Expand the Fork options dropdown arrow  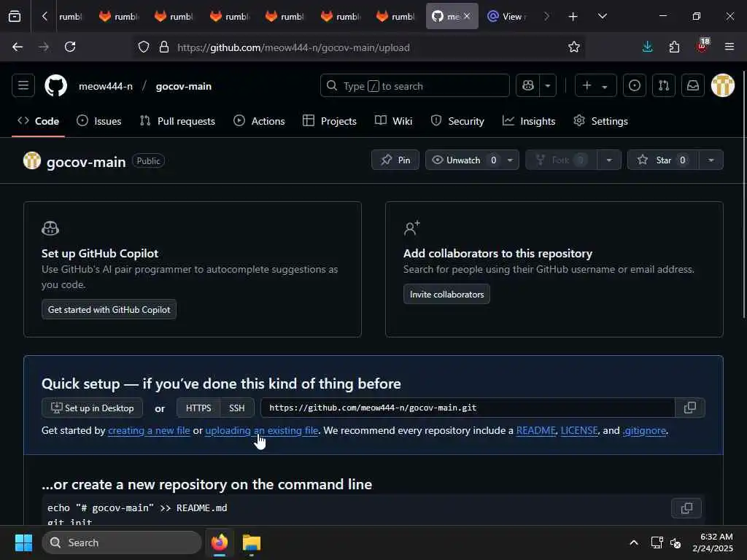point(609,160)
